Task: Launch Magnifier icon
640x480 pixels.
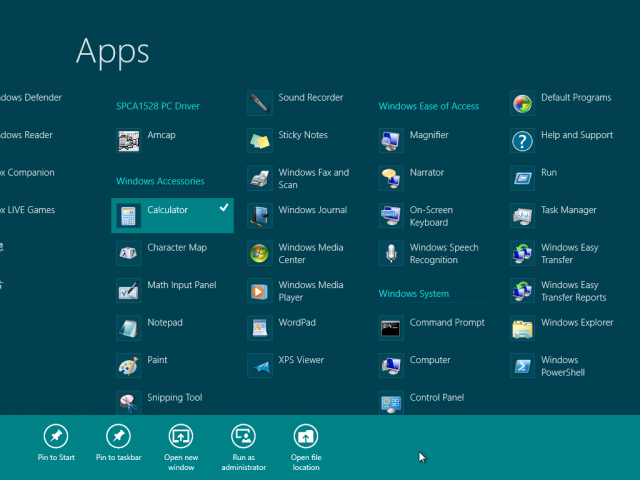Action: pos(391,141)
